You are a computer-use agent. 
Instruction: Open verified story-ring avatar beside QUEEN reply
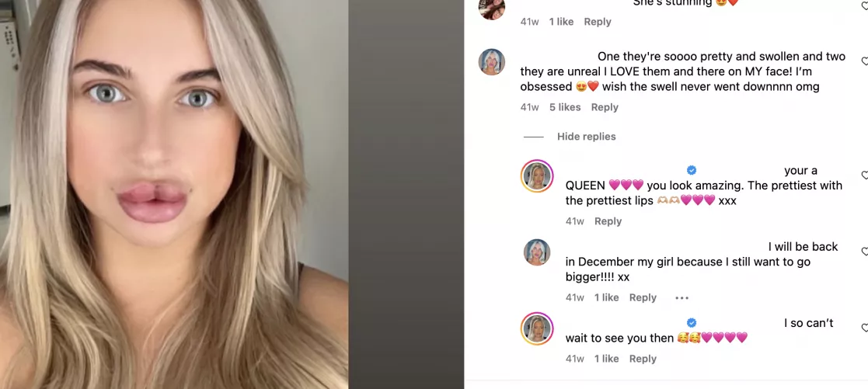(x=537, y=176)
